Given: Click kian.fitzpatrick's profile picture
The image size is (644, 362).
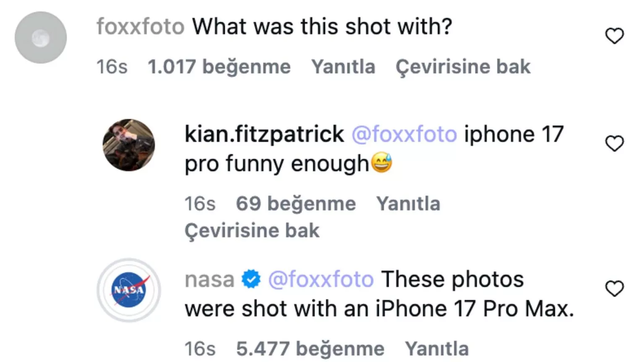Looking at the screenshot, I should point(129,145).
